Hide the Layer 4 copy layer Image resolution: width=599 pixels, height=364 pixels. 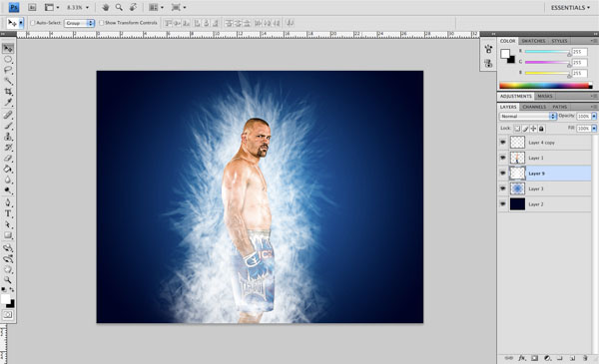click(x=503, y=143)
